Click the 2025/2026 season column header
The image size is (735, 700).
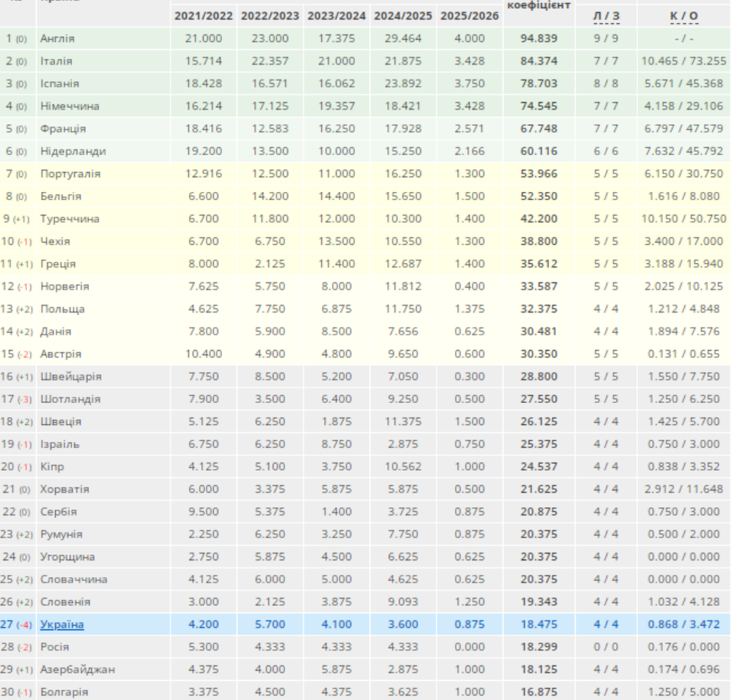coord(470,16)
